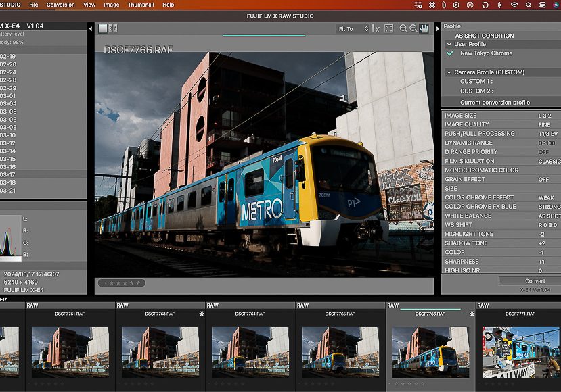Viewport: 561px width, 392px height.
Task: Change DYNAMIC RANGE value DR100
Action: click(x=547, y=143)
